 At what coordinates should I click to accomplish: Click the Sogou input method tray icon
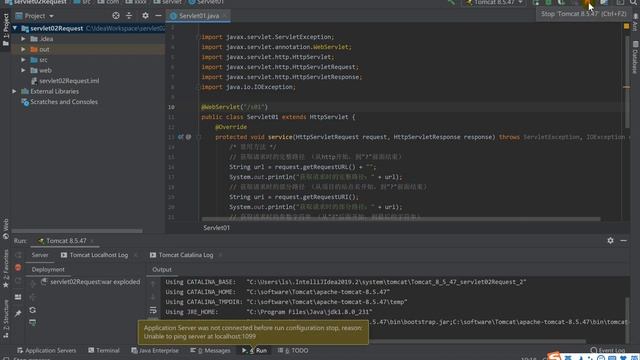(554, 356)
